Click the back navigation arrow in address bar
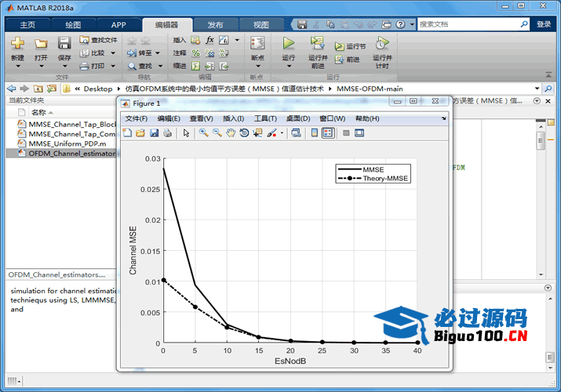The width and height of the screenshot is (561, 392). coord(12,89)
